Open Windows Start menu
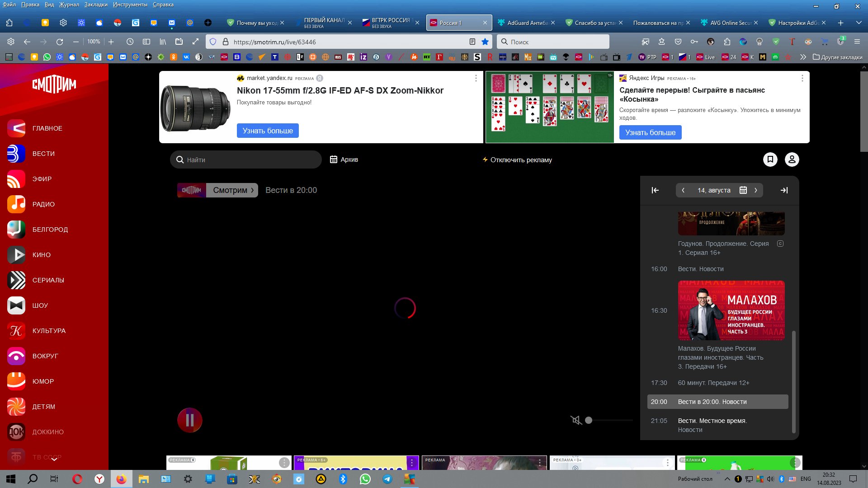The width and height of the screenshot is (868, 488). 11,479
